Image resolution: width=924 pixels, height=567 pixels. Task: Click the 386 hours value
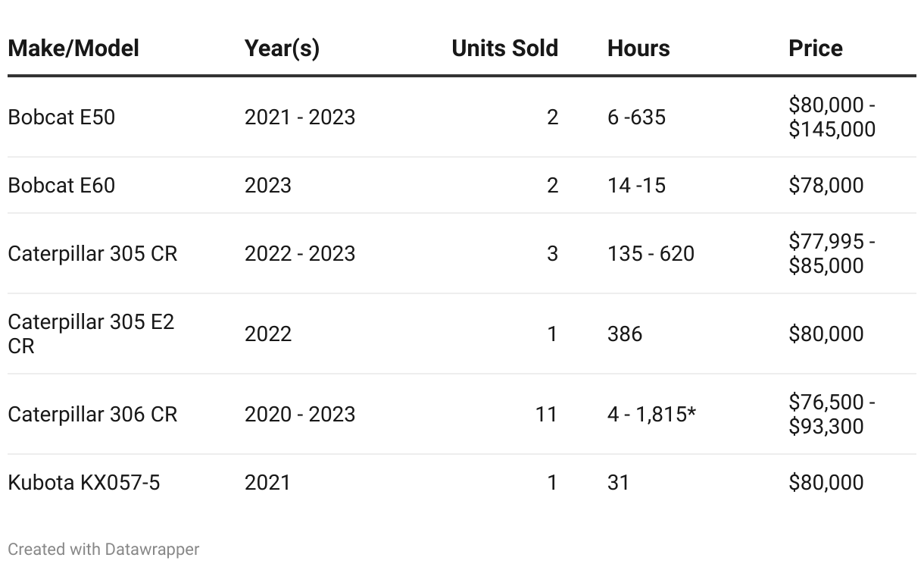tap(625, 334)
